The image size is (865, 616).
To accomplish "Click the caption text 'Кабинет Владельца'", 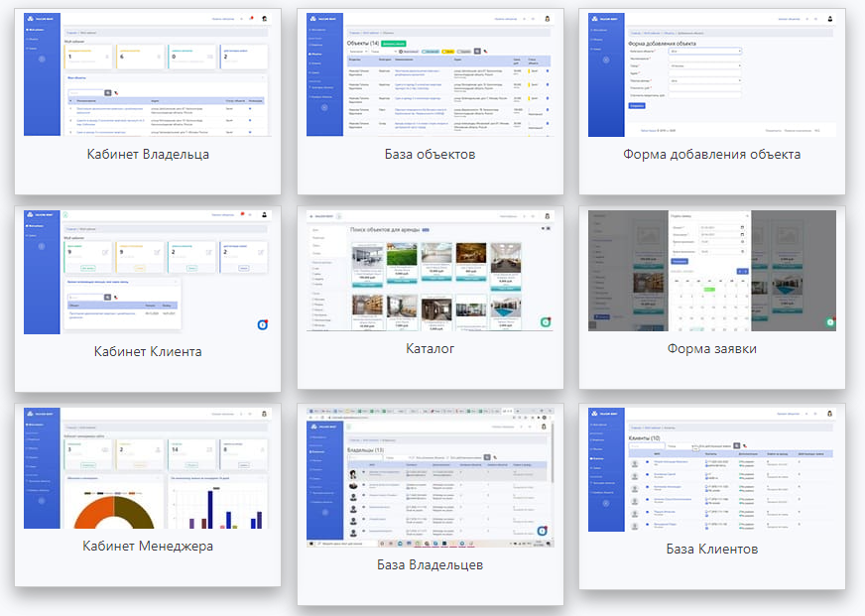I will (x=148, y=154).
